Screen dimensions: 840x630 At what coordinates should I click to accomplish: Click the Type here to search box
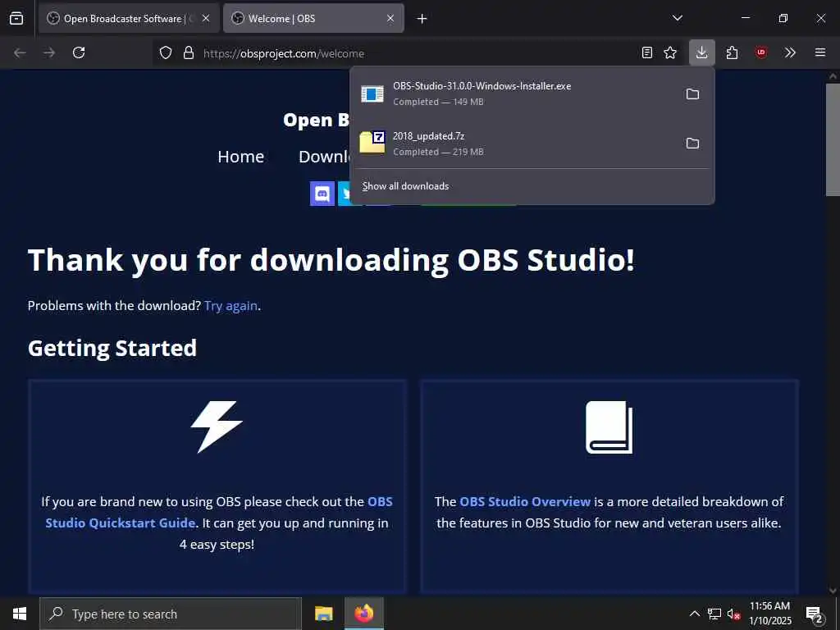click(x=171, y=614)
